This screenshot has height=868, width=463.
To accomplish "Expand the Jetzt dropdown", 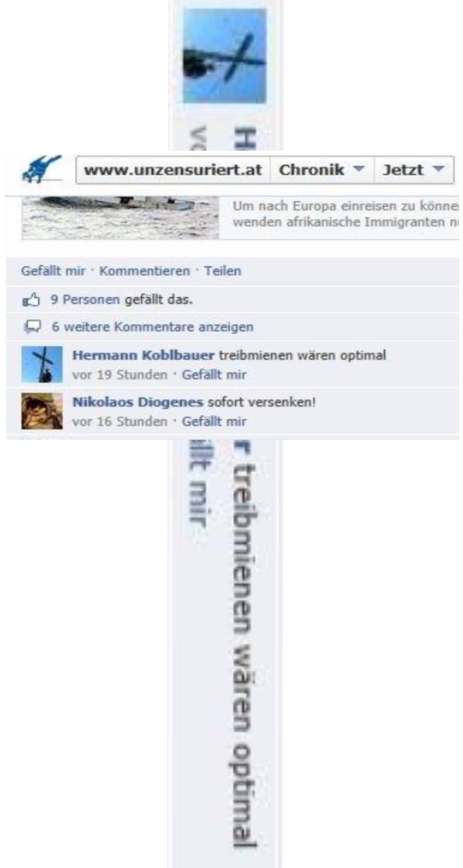I will 414,170.
